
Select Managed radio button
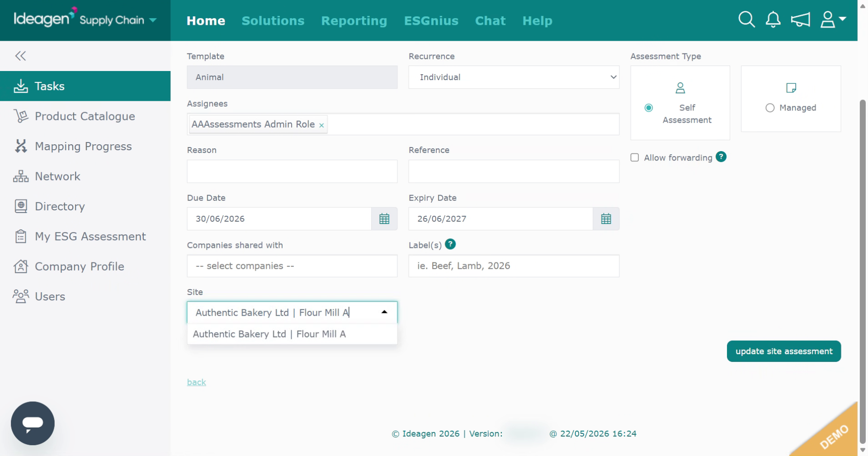tap(770, 108)
